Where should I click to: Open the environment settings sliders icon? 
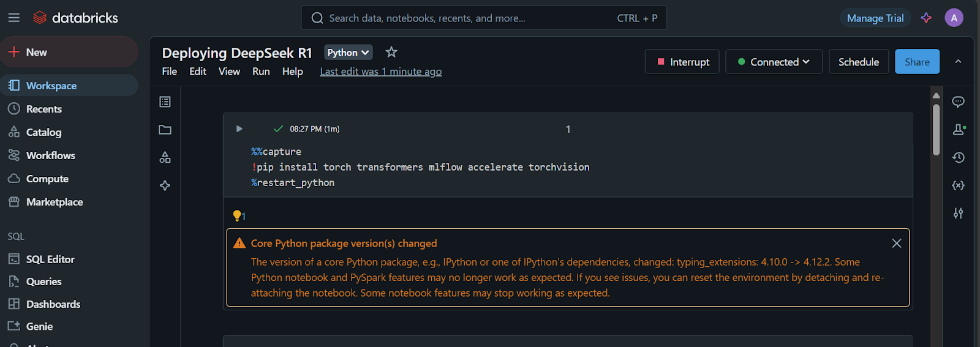pyautogui.click(x=958, y=213)
